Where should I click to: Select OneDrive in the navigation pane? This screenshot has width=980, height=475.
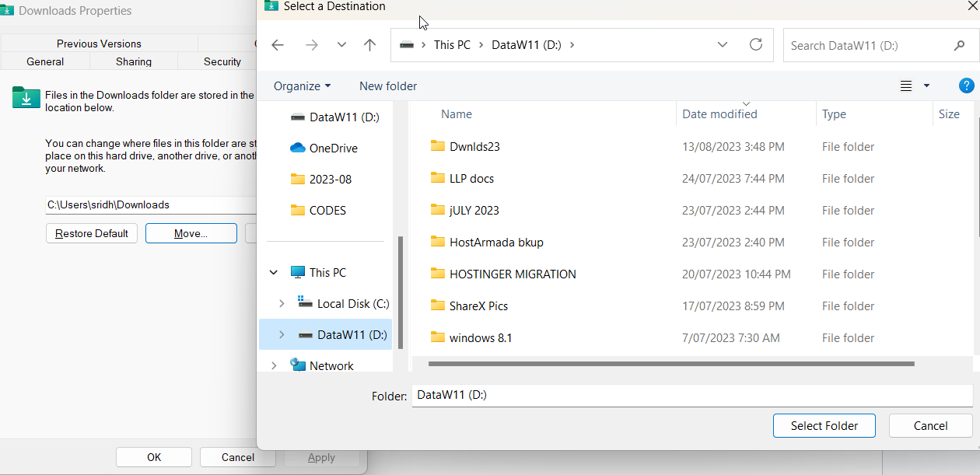click(333, 148)
